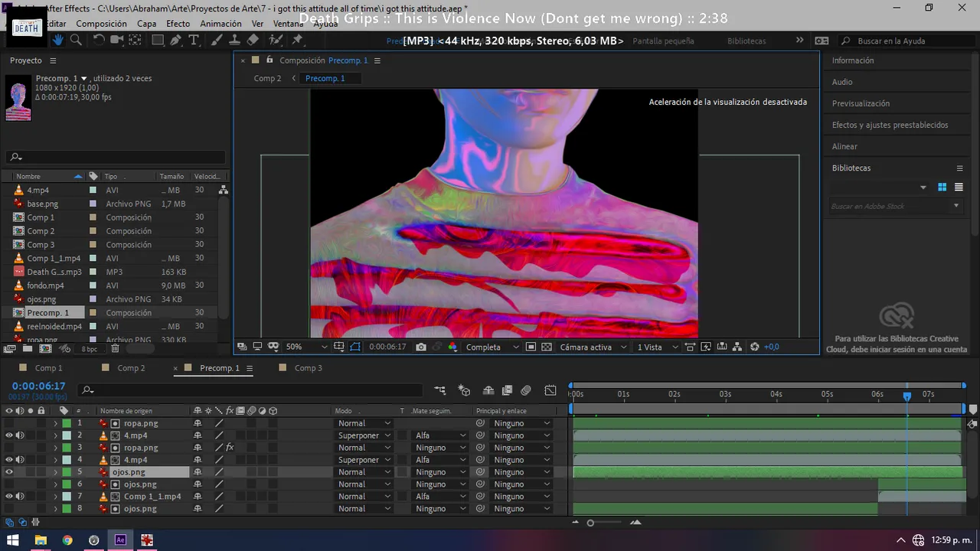Click the Buscar en la Ayuda search field
980x551 pixels.
906,41
